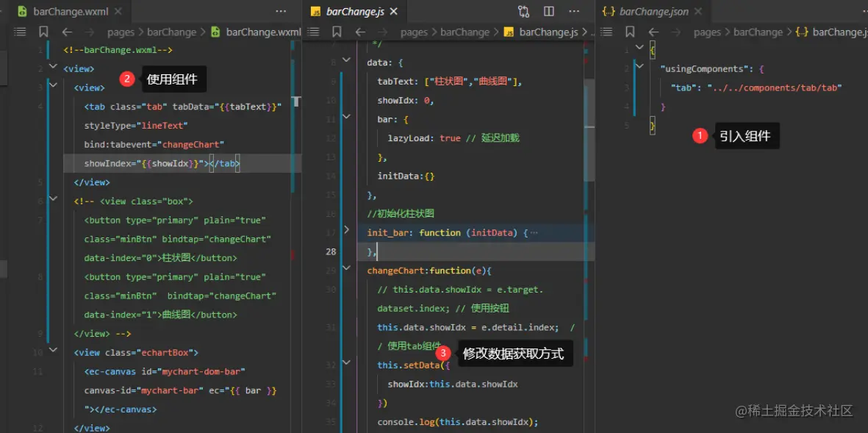This screenshot has width=868, height=433.
Task: Click "../../components/tab/tab" path string
Action: tap(775, 87)
